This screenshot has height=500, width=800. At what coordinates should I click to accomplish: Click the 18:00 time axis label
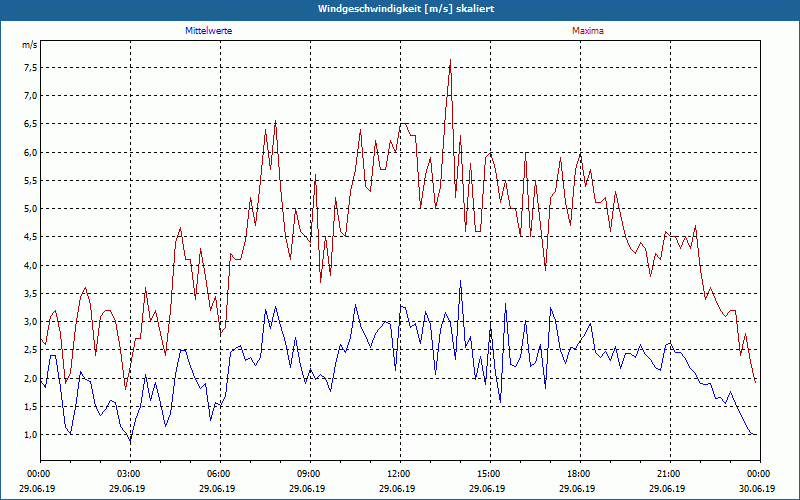coord(580,474)
